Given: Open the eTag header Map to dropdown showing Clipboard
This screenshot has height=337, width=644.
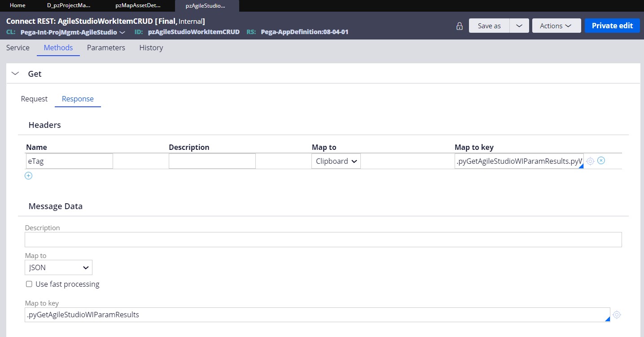Looking at the screenshot, I should (x=336, y=161).
